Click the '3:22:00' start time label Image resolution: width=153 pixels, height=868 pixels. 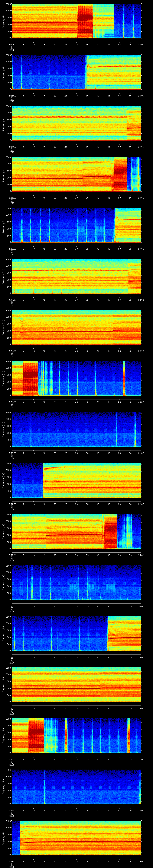pyautogui.click(x=12, y=44)
